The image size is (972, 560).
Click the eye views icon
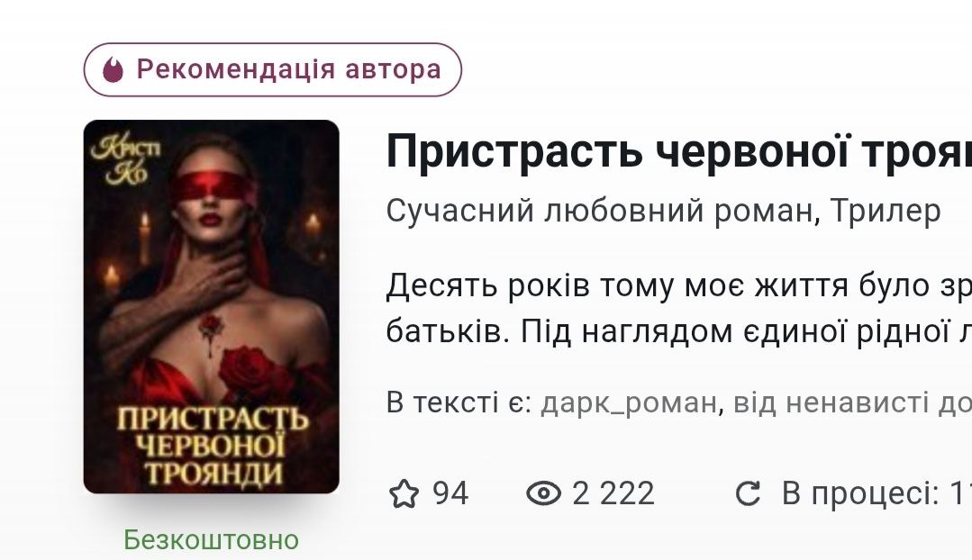pyautogui.click(x=543, y=493)
